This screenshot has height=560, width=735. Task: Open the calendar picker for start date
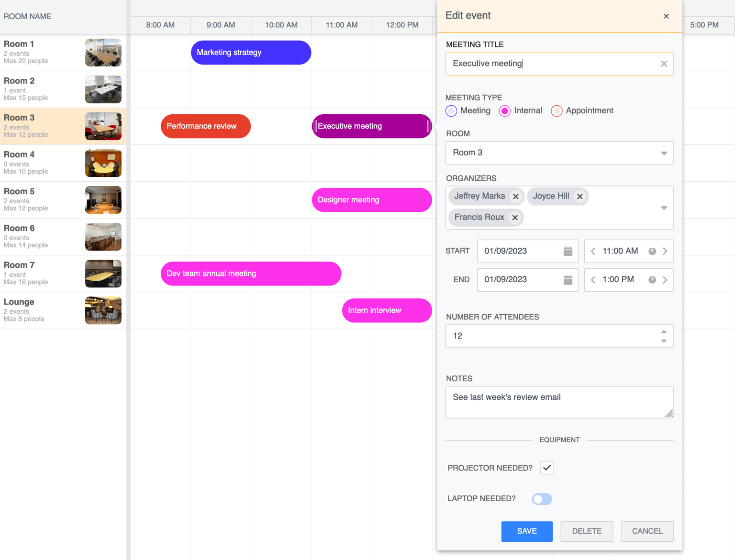point(568,251)
